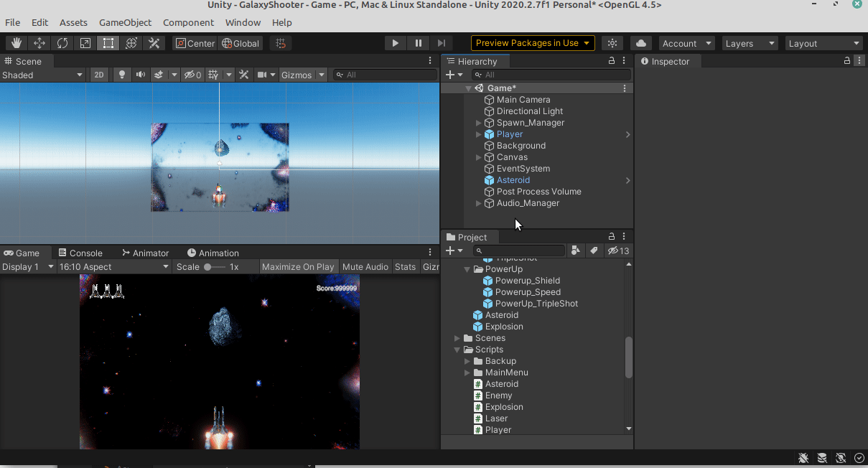Select the Rotate tool

[62, 43]
